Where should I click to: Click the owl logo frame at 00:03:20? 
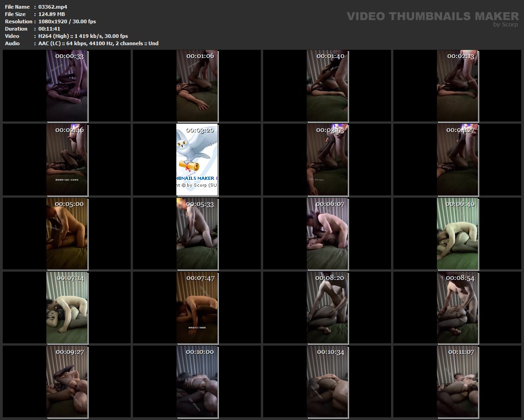(197, 160)
